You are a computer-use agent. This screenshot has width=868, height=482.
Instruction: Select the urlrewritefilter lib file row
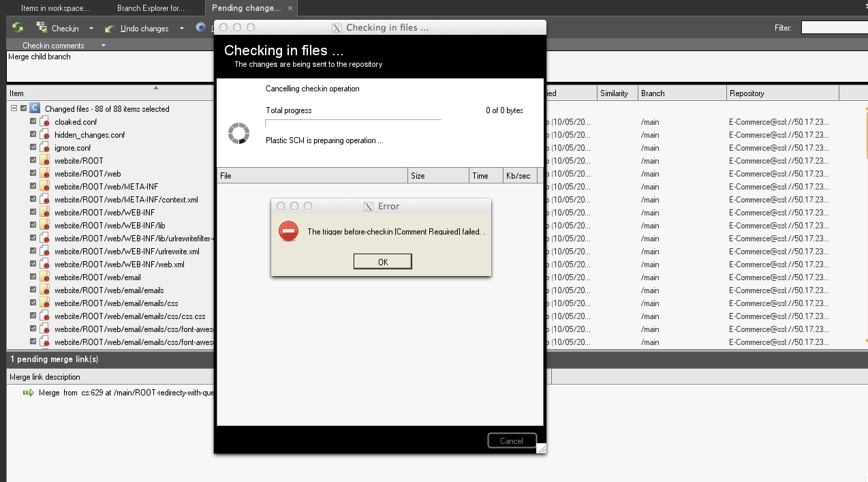pyautogui.click(x=134, y=238)
